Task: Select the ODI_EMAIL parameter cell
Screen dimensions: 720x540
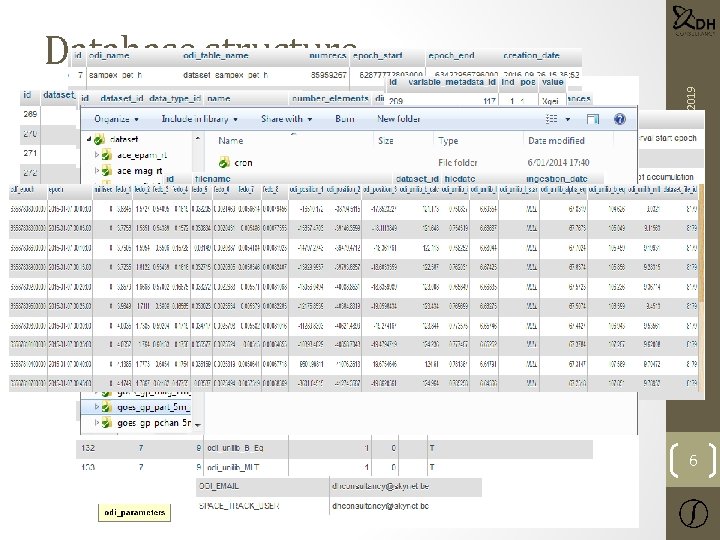Action: coord(219,486)
